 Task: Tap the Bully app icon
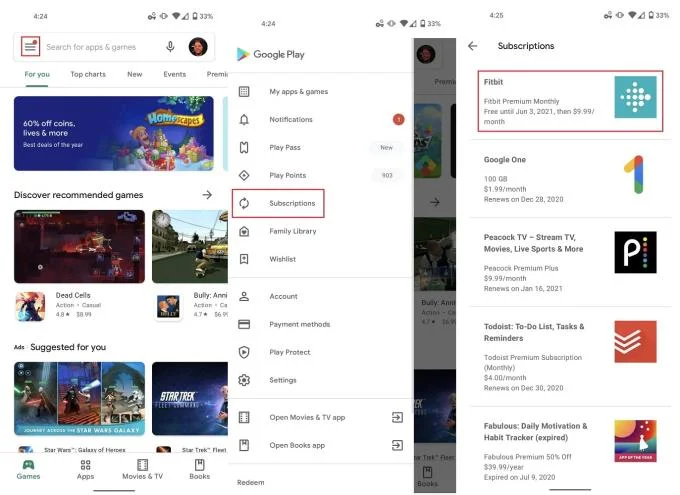pos(168,306)
